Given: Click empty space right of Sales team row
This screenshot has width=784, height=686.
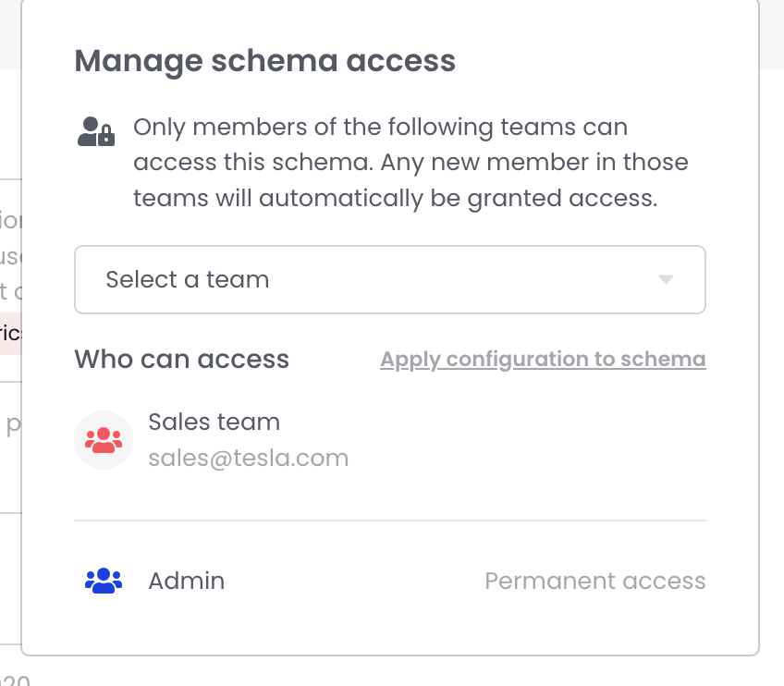Looking at the screenshot, I should tap(555, 440).
